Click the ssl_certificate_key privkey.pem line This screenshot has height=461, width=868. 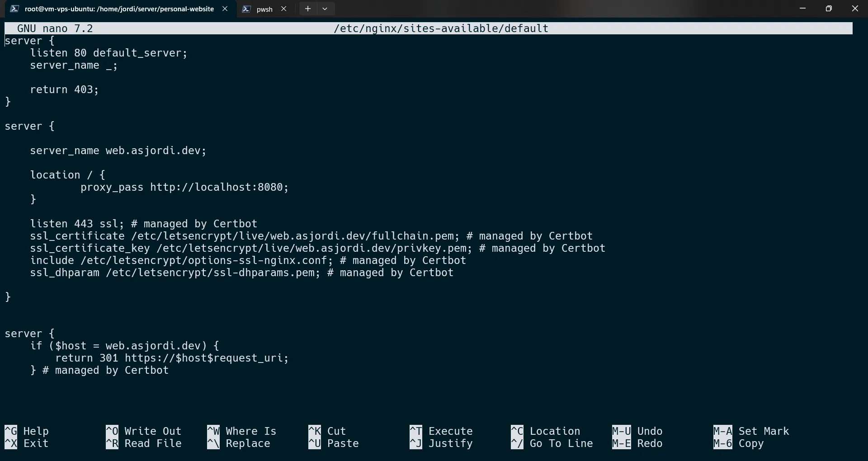[317, 248]
